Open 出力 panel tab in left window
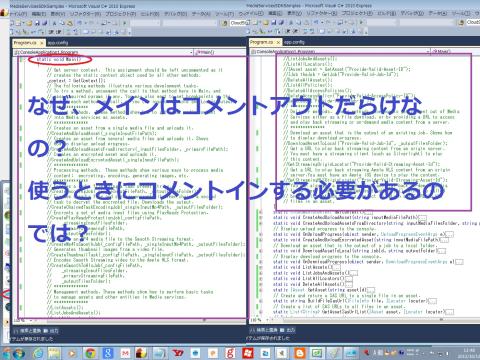This screenshot has width=480, height=360. [52, 331]
